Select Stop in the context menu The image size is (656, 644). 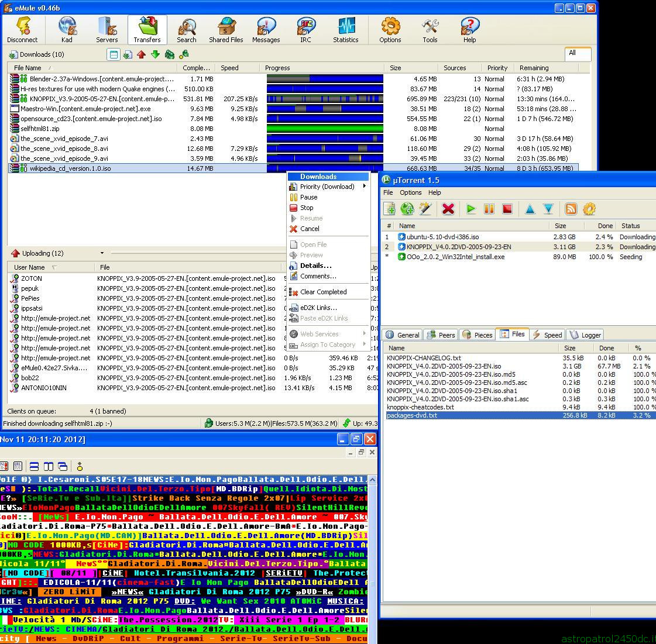tap(328, 208)
